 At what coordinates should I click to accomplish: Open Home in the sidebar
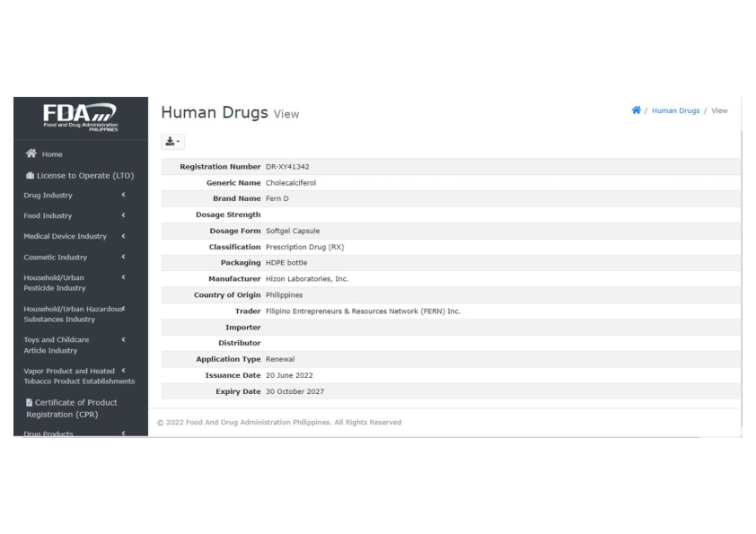[52, 154]
